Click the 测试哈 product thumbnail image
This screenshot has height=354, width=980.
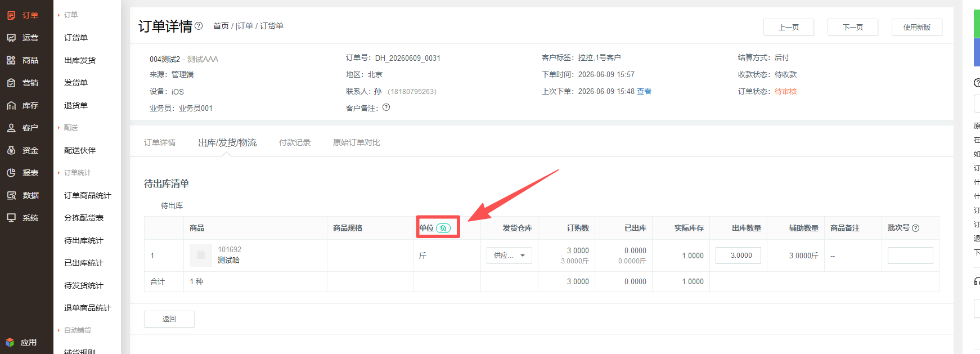click(x=201, y=256)
